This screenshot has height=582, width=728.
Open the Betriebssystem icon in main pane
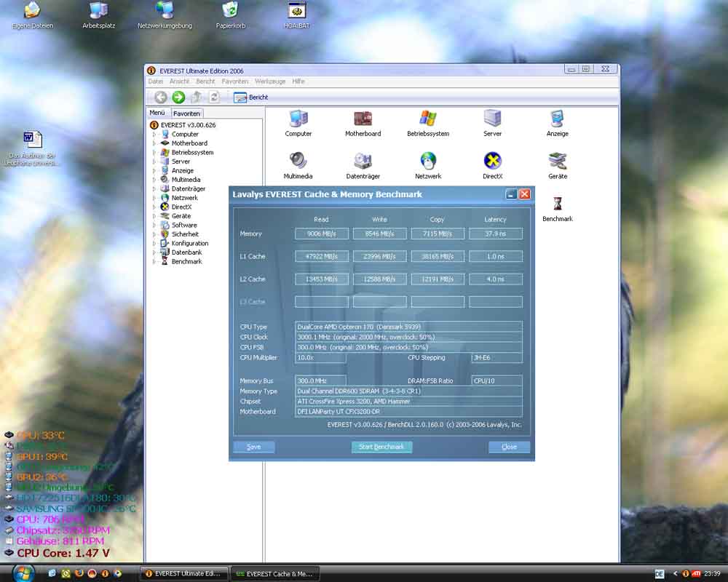[x=427, y=123]
